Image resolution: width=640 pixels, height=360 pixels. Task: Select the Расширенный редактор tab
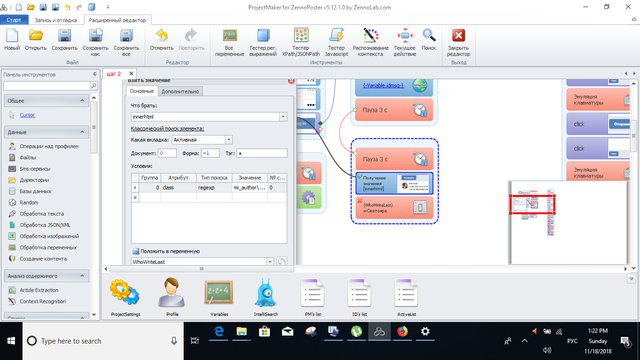118,20
